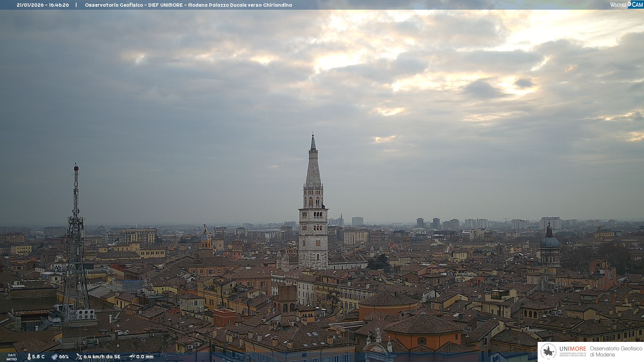Click the CAM logo badge

pyautogui.click(x=637, y=5)
